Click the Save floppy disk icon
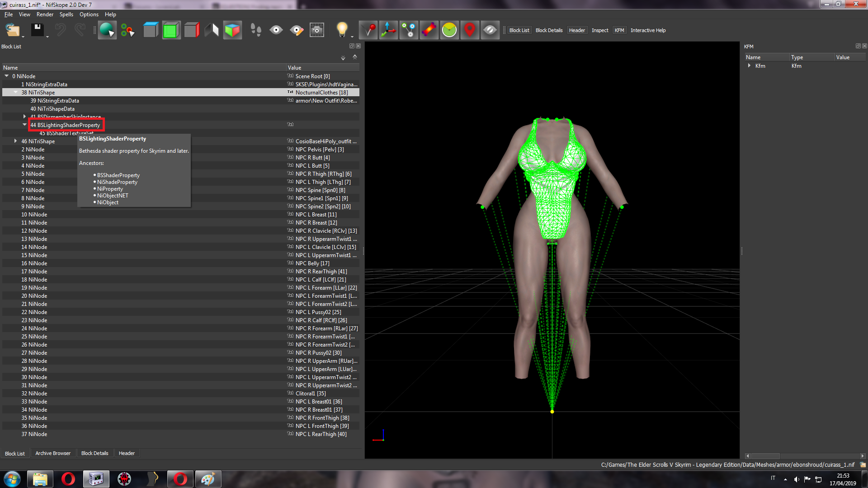This screenshot has height=488, width=868. [x=37, y=30]
